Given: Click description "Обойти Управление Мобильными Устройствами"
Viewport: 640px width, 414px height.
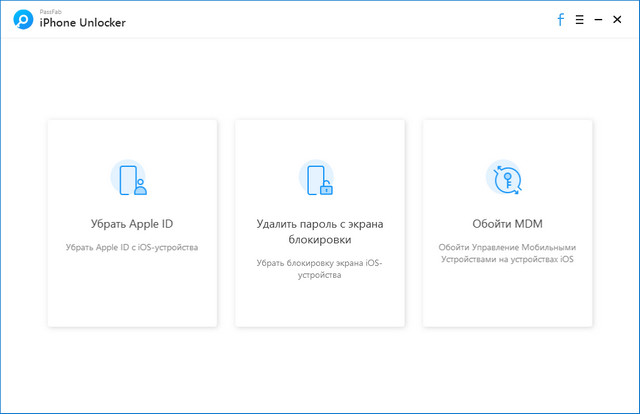Looking at the screenshot, I should [507, 253].
